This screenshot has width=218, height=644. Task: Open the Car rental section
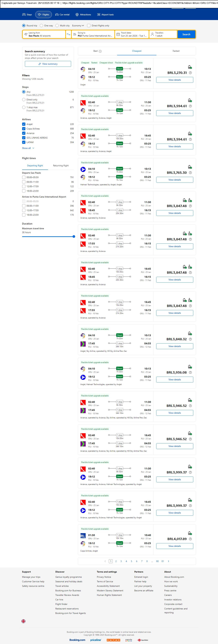62,15
